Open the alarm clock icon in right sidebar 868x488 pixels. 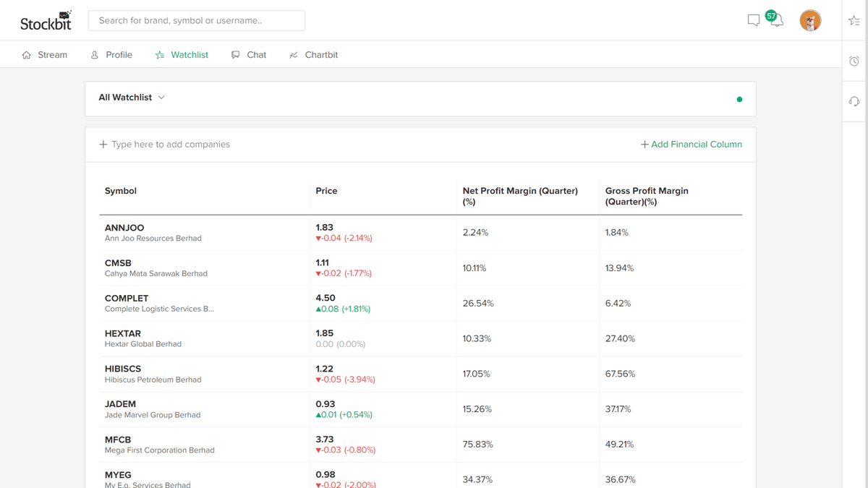click(x=854, y=61)
